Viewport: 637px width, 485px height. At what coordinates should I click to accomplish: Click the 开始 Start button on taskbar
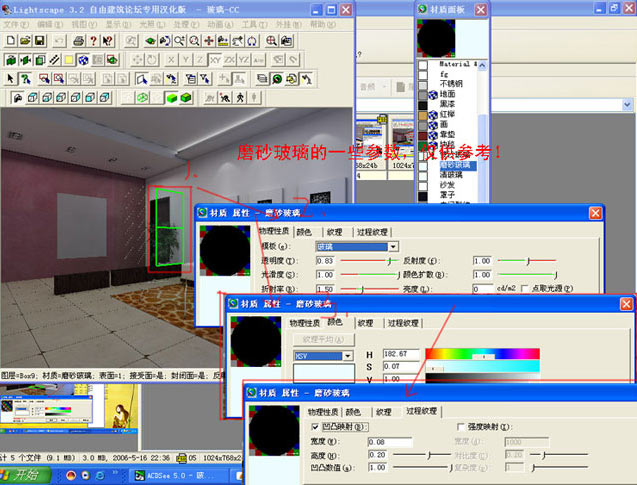tap(25, 475)
